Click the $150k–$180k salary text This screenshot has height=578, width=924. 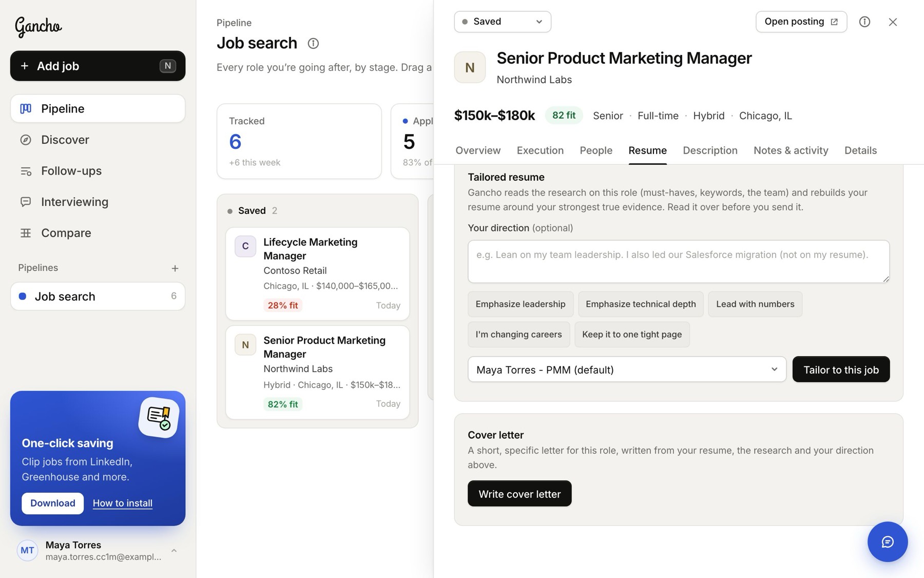click(494, 116)
